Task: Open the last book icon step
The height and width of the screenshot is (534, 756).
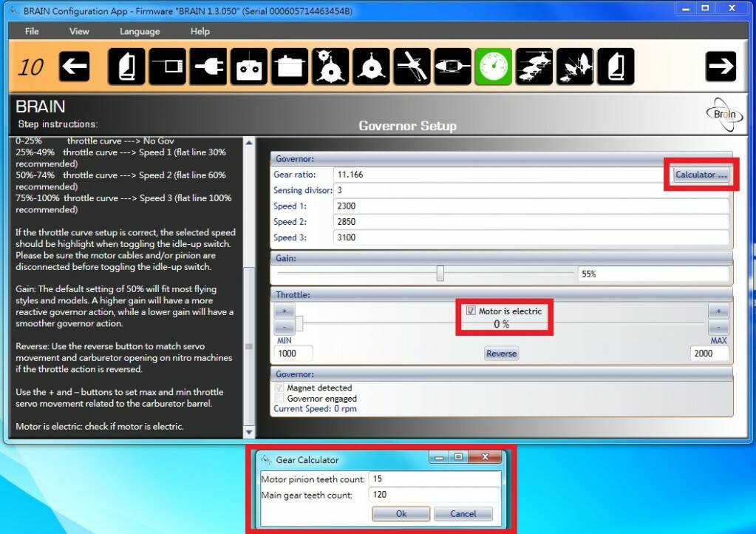Action: click(x=616, y=67)
